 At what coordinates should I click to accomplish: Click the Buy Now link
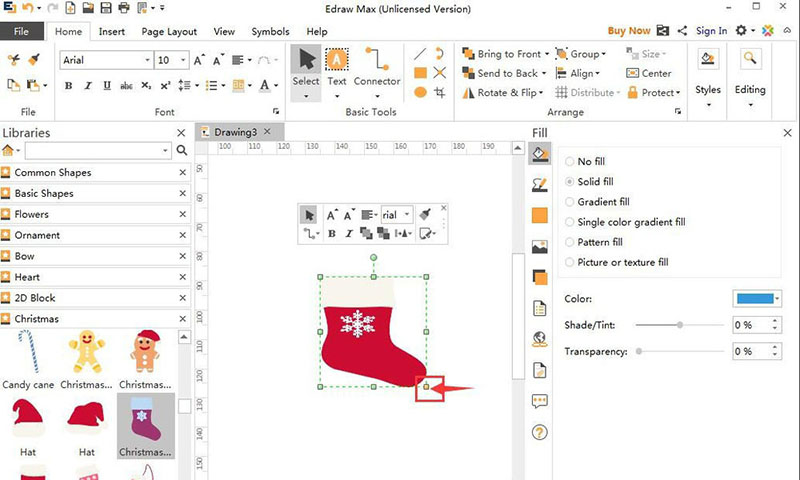629,31
